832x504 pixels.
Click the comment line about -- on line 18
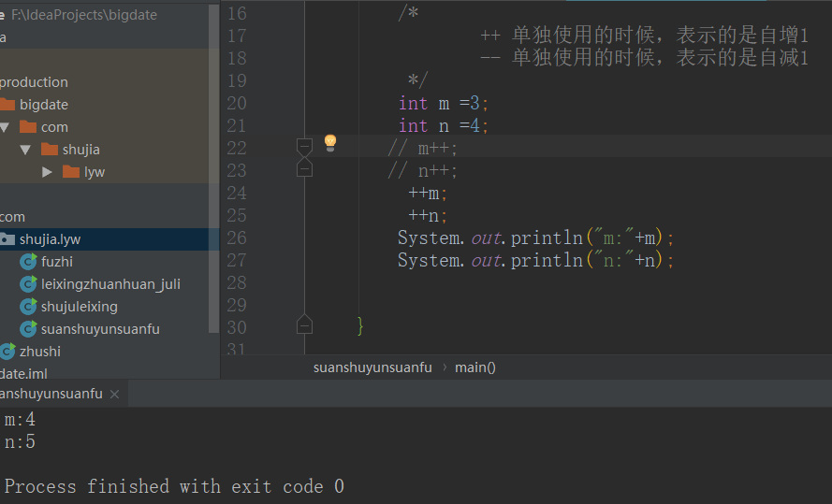coord(644,58)
